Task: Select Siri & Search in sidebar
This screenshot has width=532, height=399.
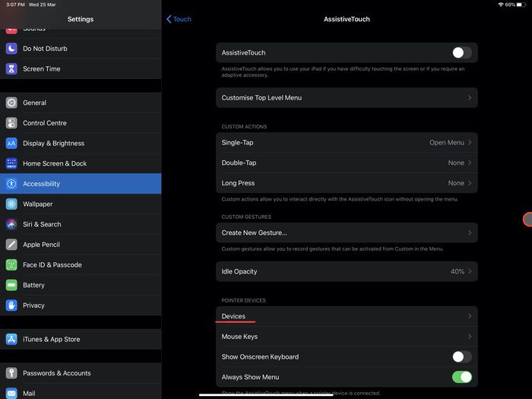Action: point(81,224)
